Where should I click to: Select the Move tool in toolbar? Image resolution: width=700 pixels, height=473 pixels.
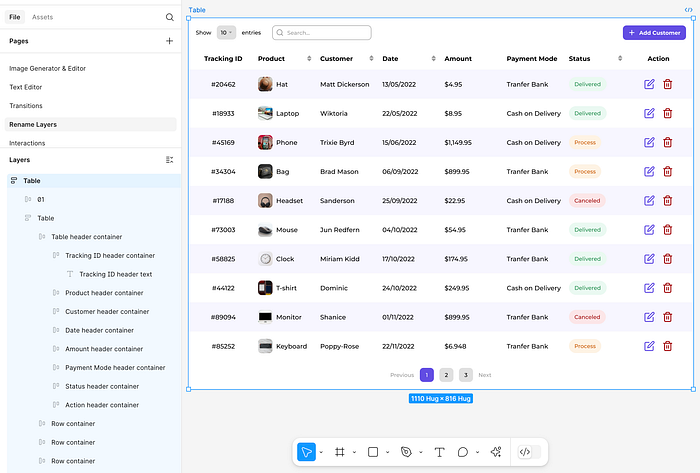coord(306,452)
